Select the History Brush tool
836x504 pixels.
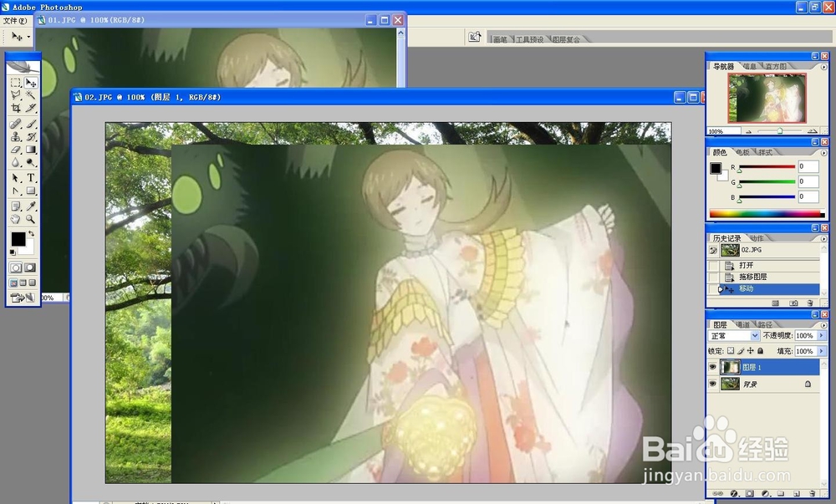coord(31,136)
